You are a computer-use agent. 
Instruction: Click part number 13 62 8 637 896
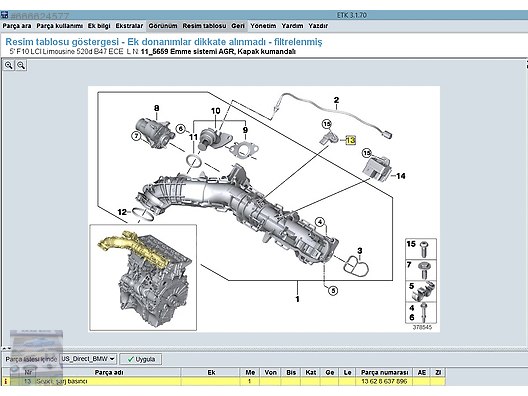click(384, 382)
